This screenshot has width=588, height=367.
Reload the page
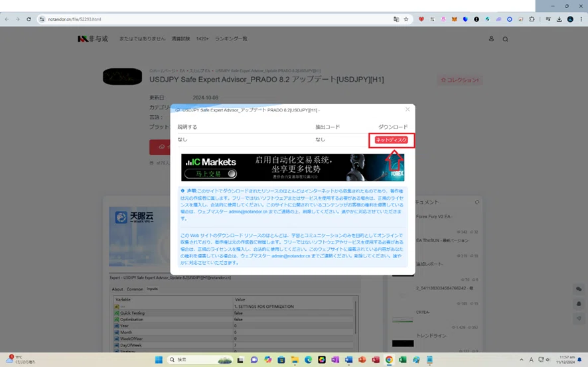pyautogui.click(x=29, y=19)
